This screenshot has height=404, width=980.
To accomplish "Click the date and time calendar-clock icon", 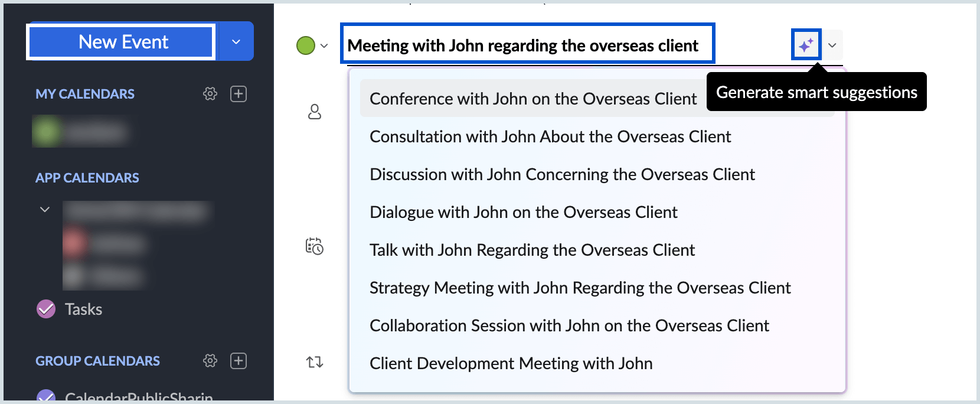I will 315,246.
